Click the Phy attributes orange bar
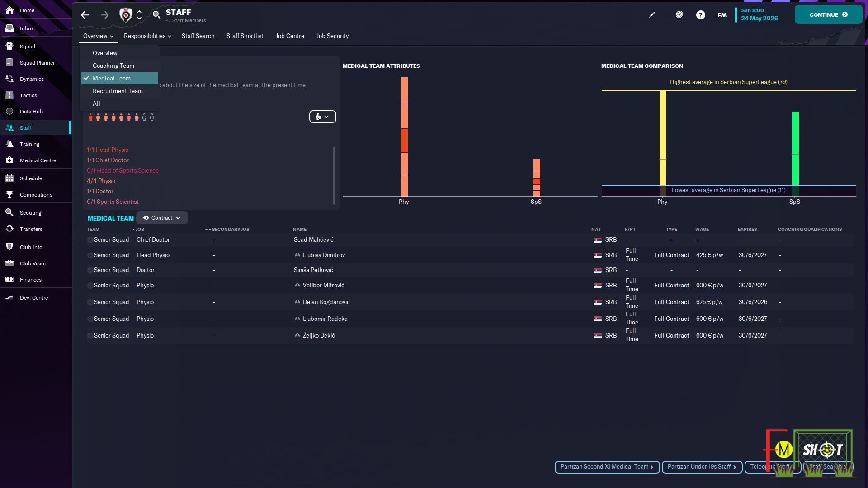 [404, 136]
